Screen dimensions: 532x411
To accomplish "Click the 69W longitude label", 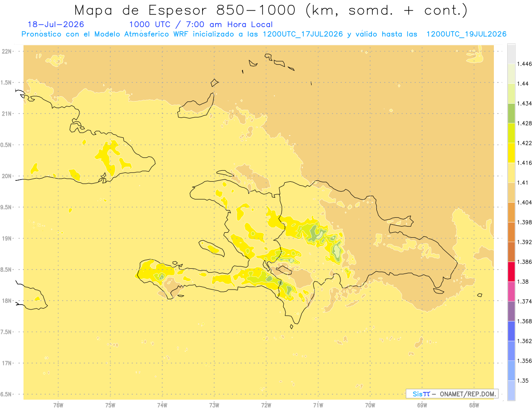I will tap(422, 405).
